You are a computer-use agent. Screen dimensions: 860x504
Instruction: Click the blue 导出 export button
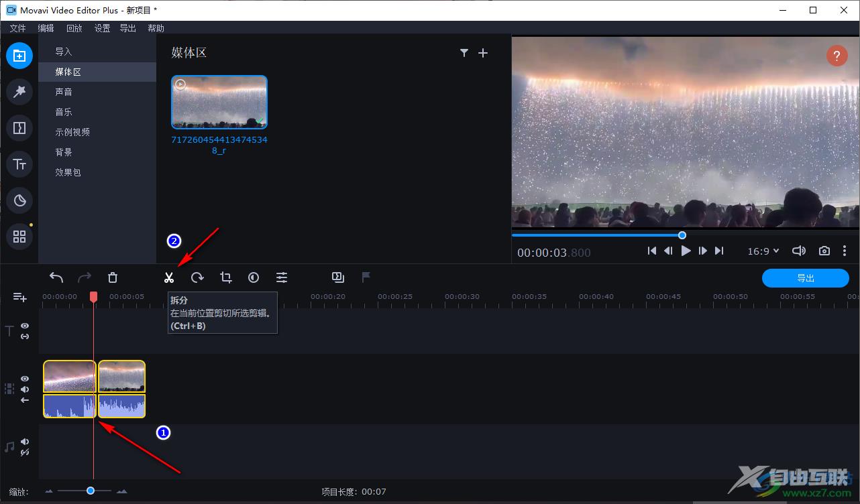tap(806, 278)
